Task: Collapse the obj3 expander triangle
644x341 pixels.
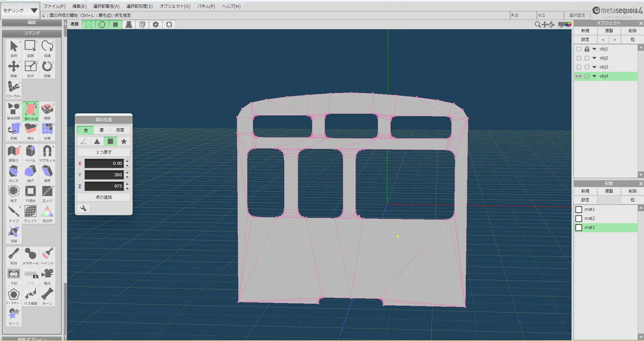Action: tap(594, 67)
